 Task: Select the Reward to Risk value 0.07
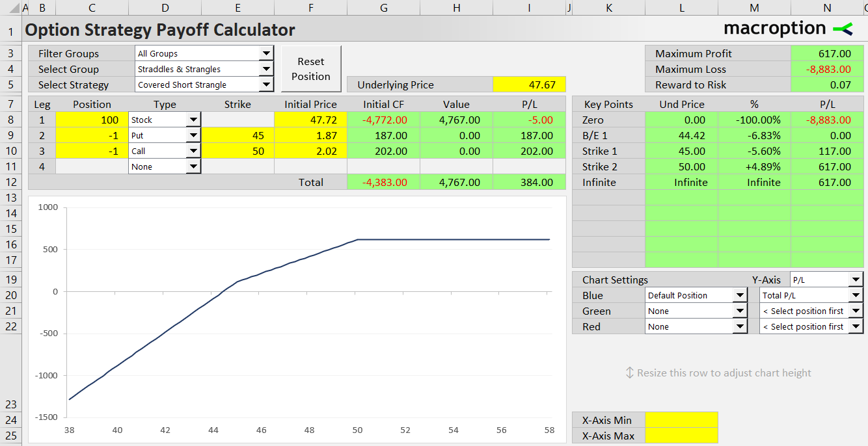tap(827, 85)
